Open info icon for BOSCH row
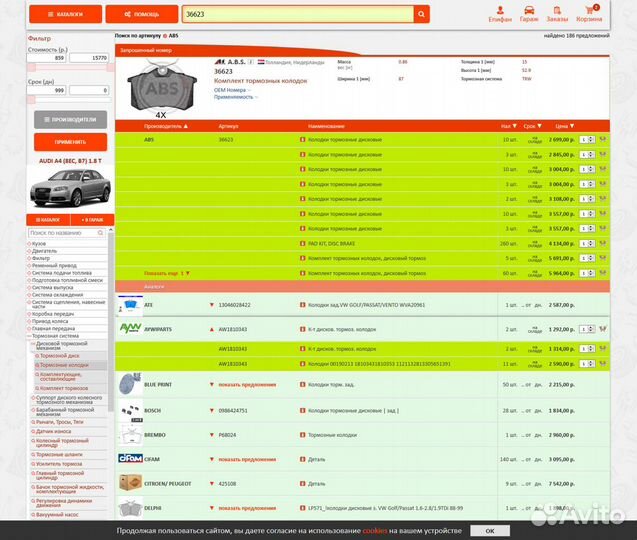Viewport: 637px width, 540px height. tap(303, 410)
